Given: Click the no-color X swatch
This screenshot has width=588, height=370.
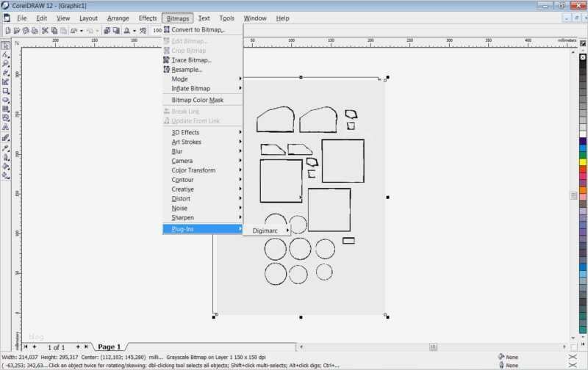Looking at the screenshot, I should click(x=583, y=57).
